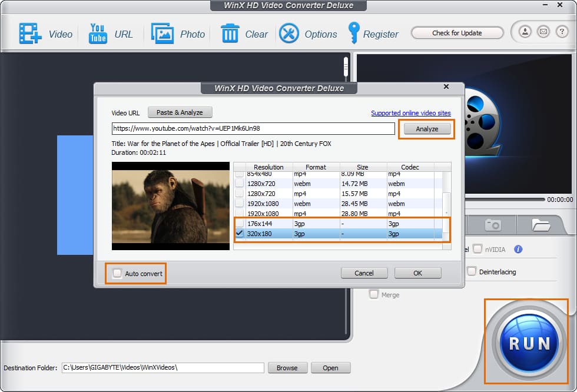Click the Check for Update button

[x=457, y=33]
